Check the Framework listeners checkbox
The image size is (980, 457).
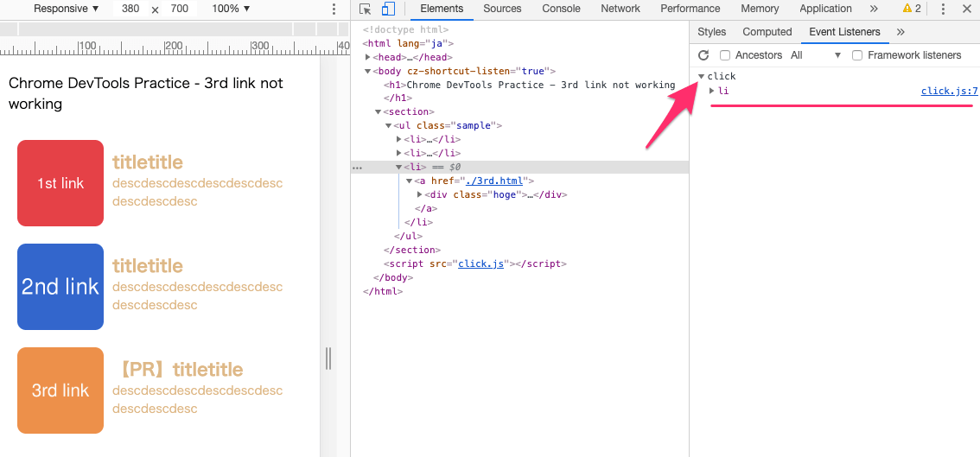[857, 55]
